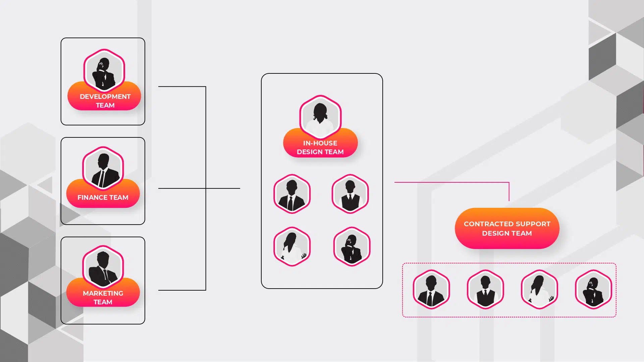Screen dimensions: 644x362
Task: Select the In-House Design Team container panel
Action: [322, 181]
